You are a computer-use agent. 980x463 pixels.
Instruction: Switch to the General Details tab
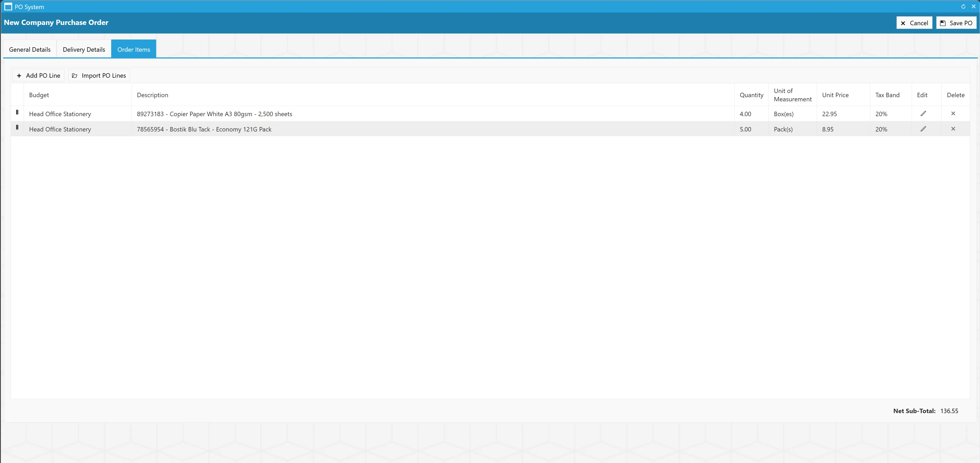click(30, 49)
